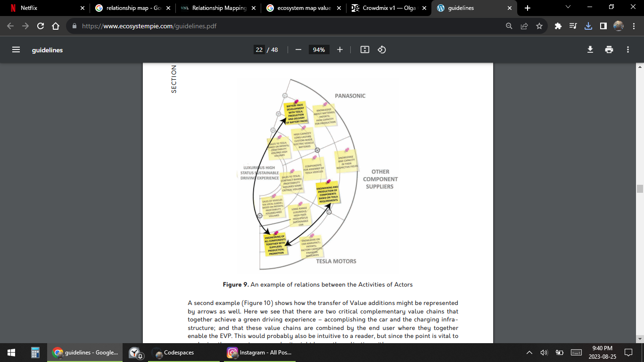The height and width of the screenshot is (362, 644).
Task: Close the Relationship Mapping tab
Action: [x=254, y=8]
